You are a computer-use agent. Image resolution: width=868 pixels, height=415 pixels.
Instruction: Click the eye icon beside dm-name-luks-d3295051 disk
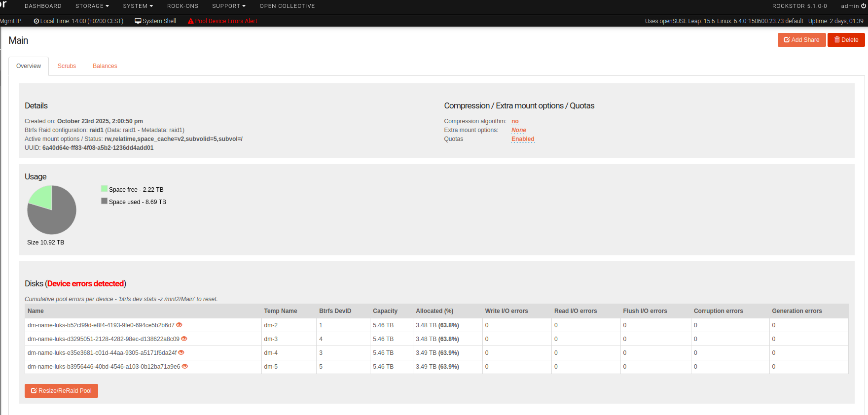coord(184,339)
